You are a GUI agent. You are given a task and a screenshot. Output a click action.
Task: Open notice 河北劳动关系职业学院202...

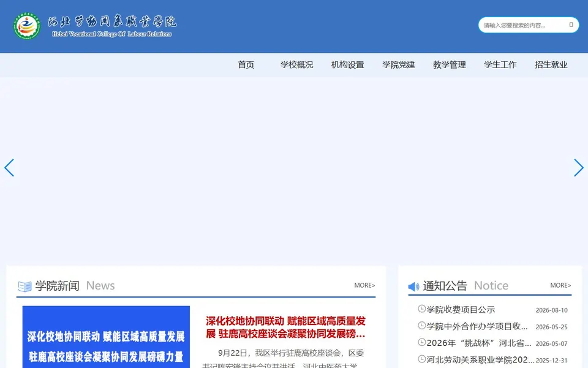click(x=480, y=360)
